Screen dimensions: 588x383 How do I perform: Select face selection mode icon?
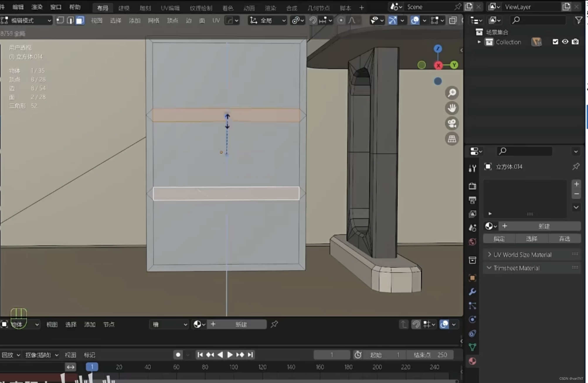tap(80, 20)
